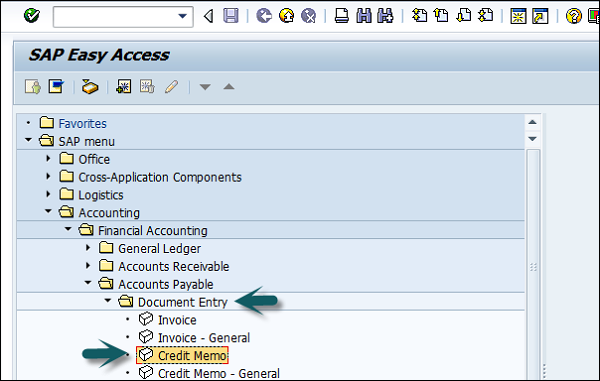The image size is (600, 381).
Task: Click into the transaction command input field
Action: [x=116, y=16]
